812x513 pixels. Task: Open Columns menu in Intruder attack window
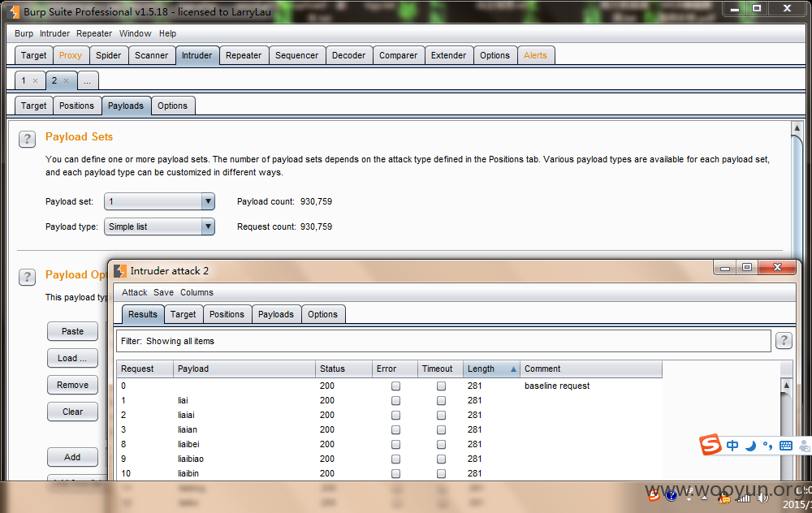(197, 292)
